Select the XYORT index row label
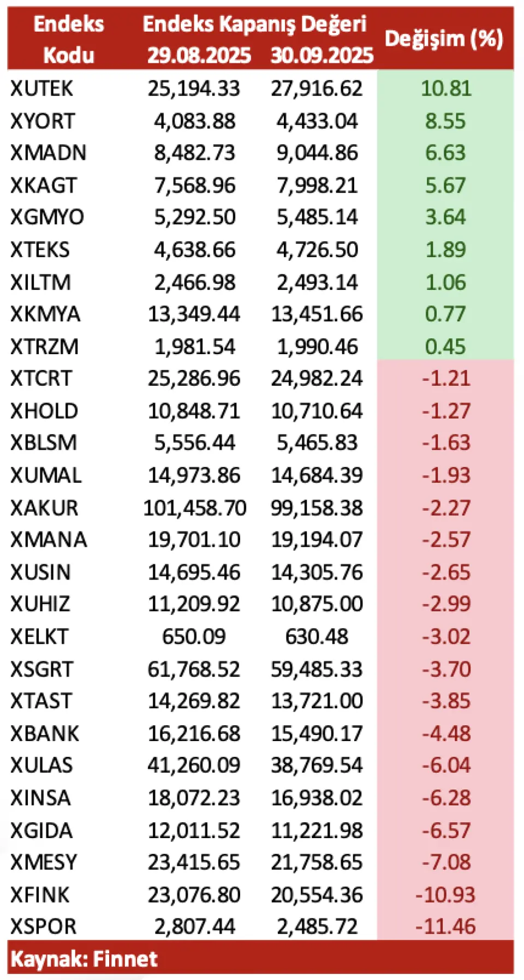This screenshot has height=980, width=524. (x=43, y=121)
